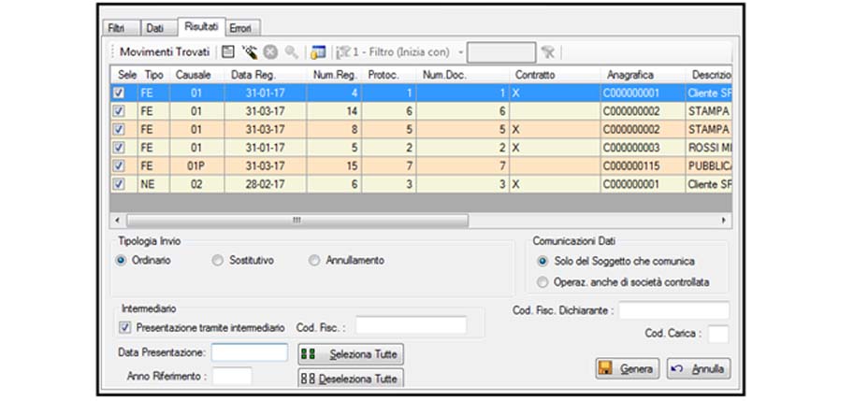The height and width of the screenshot is (401, 868).
Task: Click the form view icon in toolbar
Action: point(228,52)
